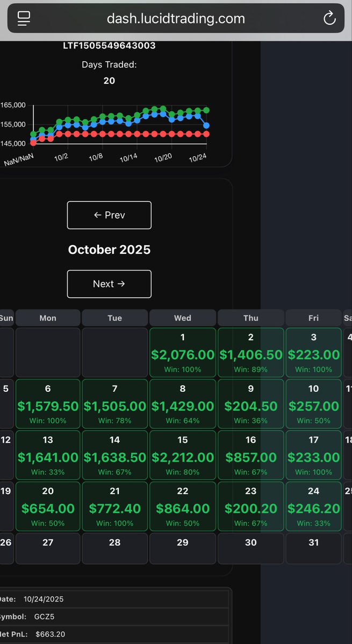Screen dimensions: 352x644
Task: Click the last green chart point
Action: tap(206, 110)
